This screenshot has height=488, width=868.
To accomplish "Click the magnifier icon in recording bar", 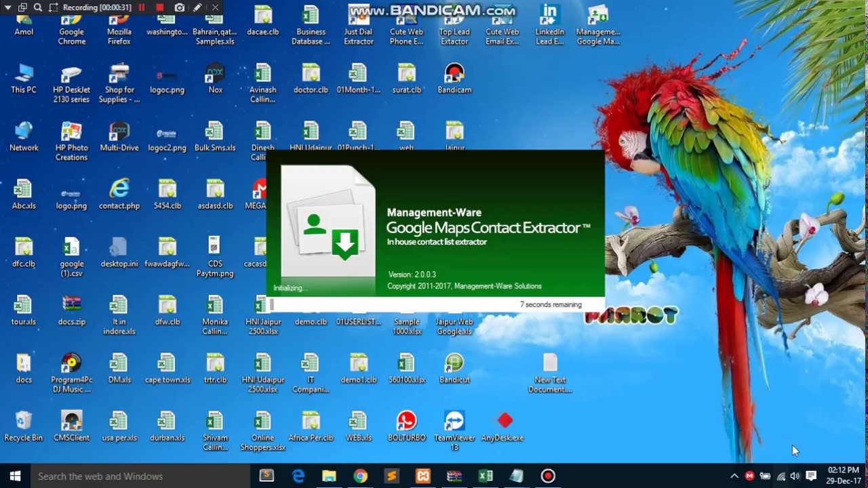I will click(37, 7).
